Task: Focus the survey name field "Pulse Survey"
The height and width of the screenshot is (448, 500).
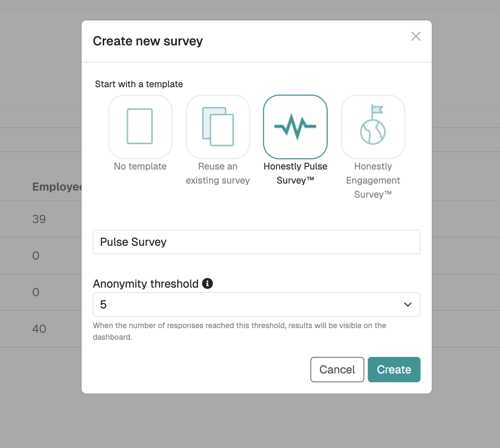Action: point(256,242)
